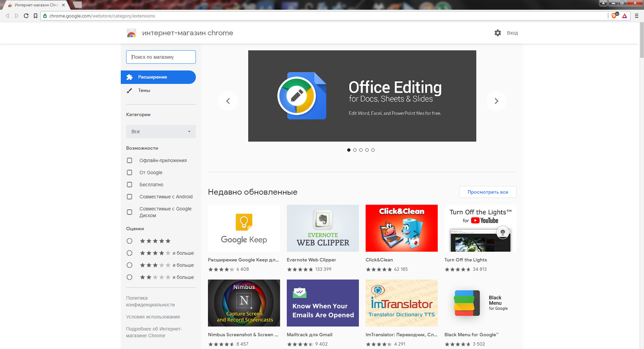Image resolution: width=644 pixels, height=349 pixels.
Task: Open Nimbus Screenshot & Screen title link
Action: pos(243,335)
